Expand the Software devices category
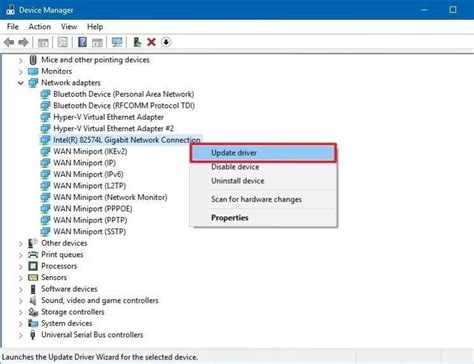 [x=21, y=289]
